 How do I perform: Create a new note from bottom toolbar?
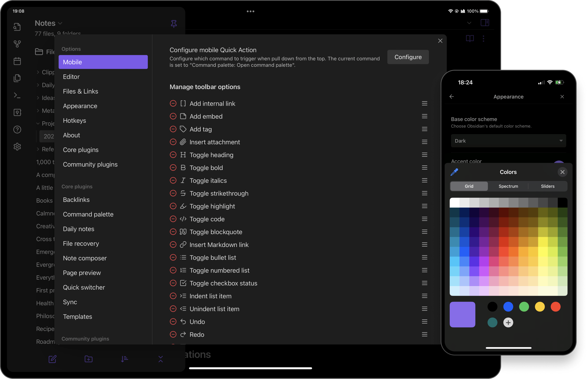(x=52, y=359)
